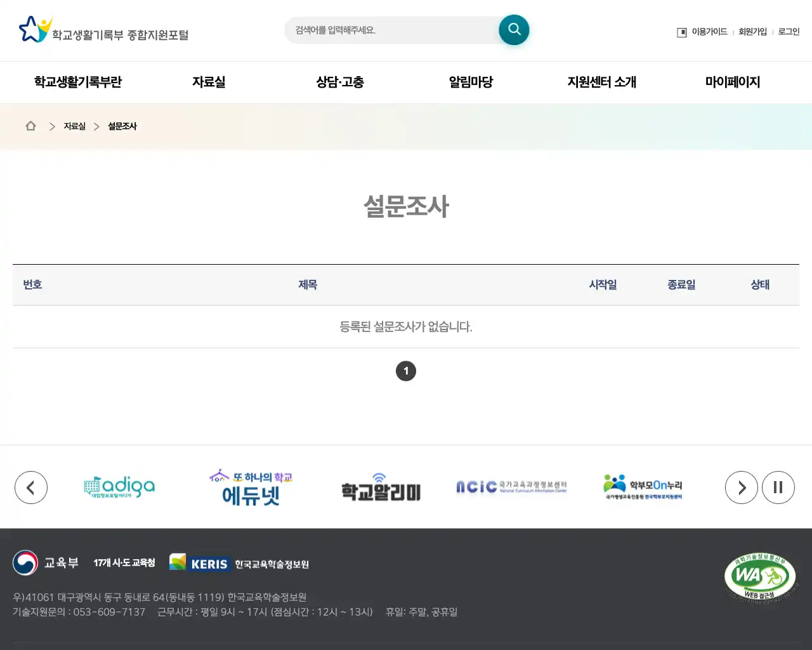Open the NCIC banner logo

(x=511, y=487)
